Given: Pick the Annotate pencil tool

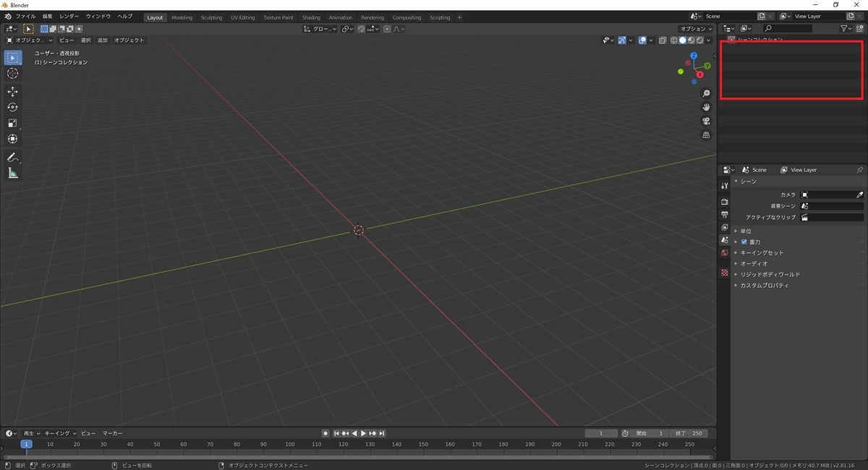Looking at the screenshot, I should pos(12,157).
